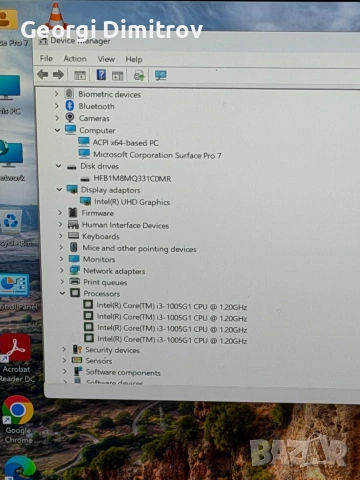Viewport: 360px width, 480px height.
Task: Click the Processors category icon
Action: 75,293
